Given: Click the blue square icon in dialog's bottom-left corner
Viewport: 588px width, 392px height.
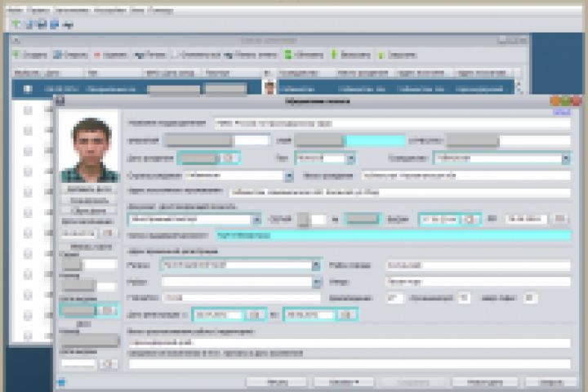Looking at the screenshot, I should click(x=62, y=382).
